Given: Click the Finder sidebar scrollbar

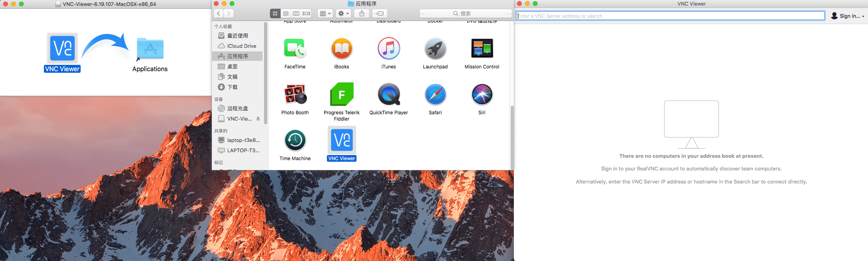Looking at the screenshot, I should click(266, 73).
